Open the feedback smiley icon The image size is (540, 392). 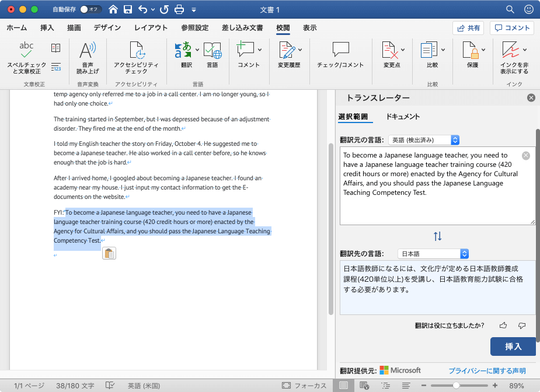tap(529, 9)
